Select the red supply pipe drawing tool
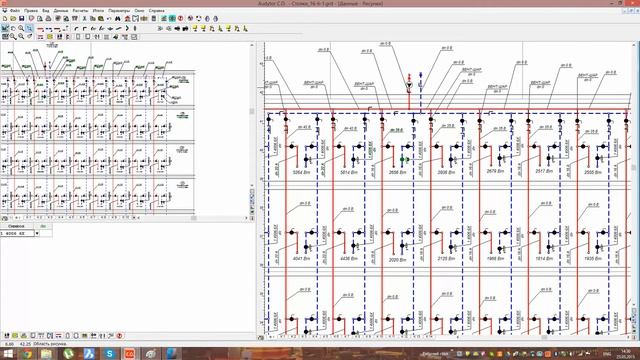 click(x=40, y=29)
